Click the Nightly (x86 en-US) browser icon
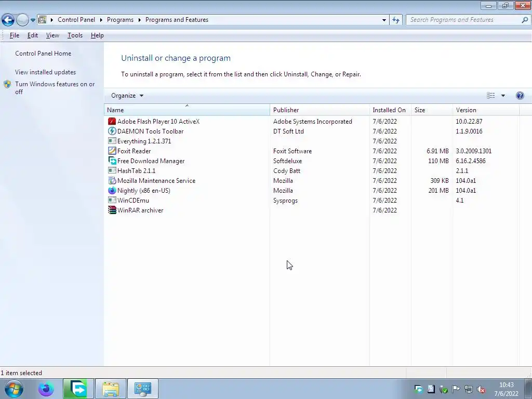Image resolution: width=532 pixels, height=399 pixels. [x=112, y=190]
